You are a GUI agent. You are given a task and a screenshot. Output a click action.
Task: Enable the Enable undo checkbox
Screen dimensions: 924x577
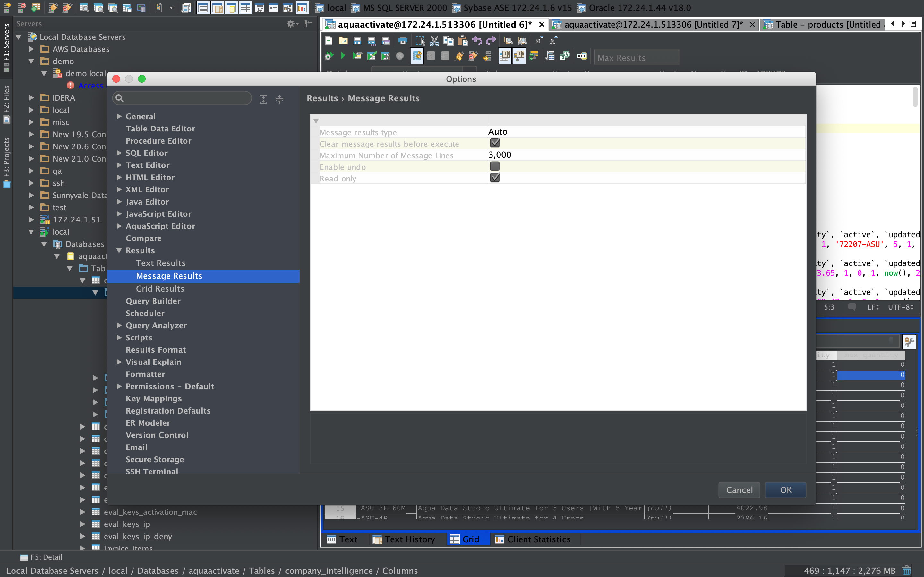coord(494,166)
